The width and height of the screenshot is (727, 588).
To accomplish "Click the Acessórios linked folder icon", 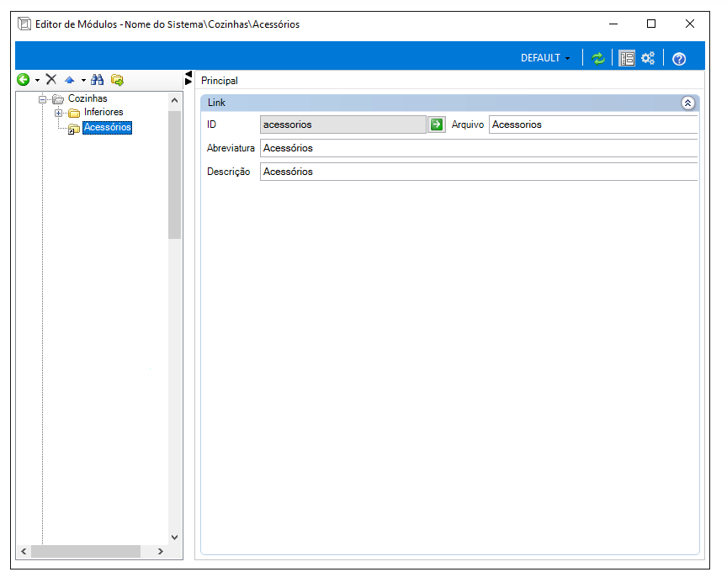I will click(x=74, y=129).
